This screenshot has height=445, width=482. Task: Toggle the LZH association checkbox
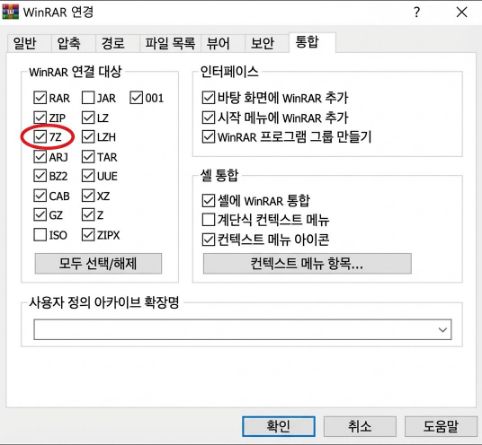(x=88, y=137)
